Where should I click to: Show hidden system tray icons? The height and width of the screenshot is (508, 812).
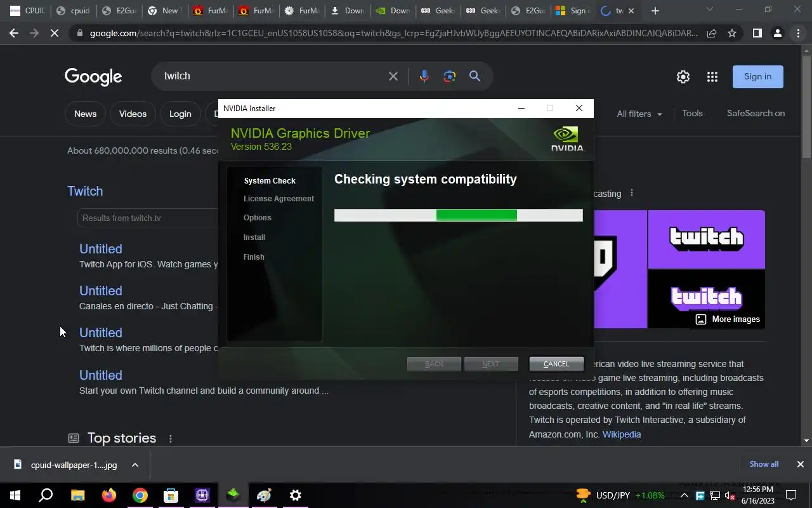pyautogui.click(x=684, y=495)
